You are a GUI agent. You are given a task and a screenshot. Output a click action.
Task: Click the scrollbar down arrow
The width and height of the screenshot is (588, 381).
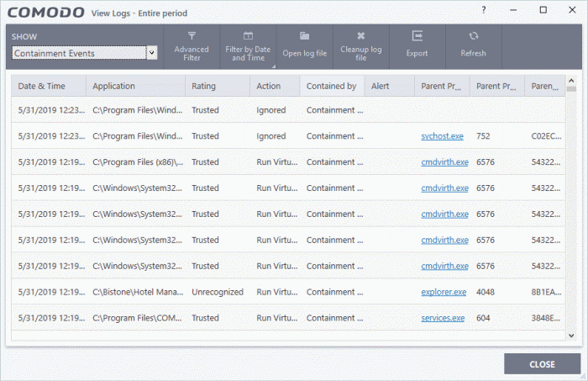[571, 336]
